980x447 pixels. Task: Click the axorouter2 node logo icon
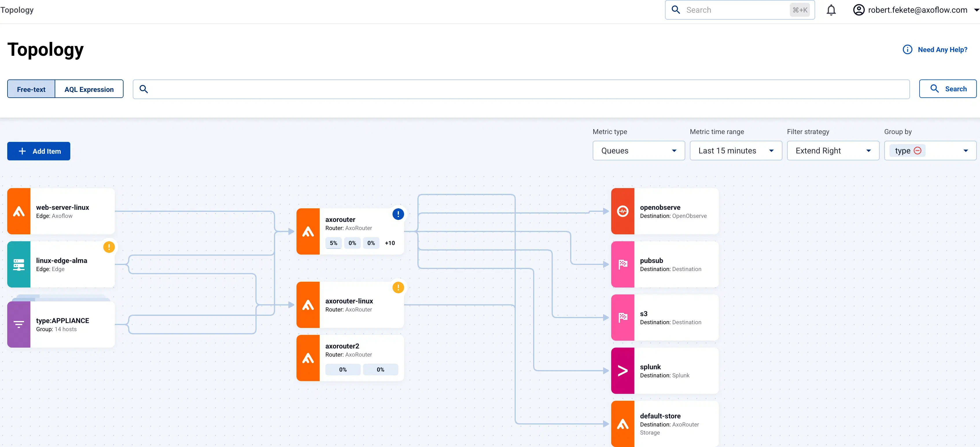point(308,358)
